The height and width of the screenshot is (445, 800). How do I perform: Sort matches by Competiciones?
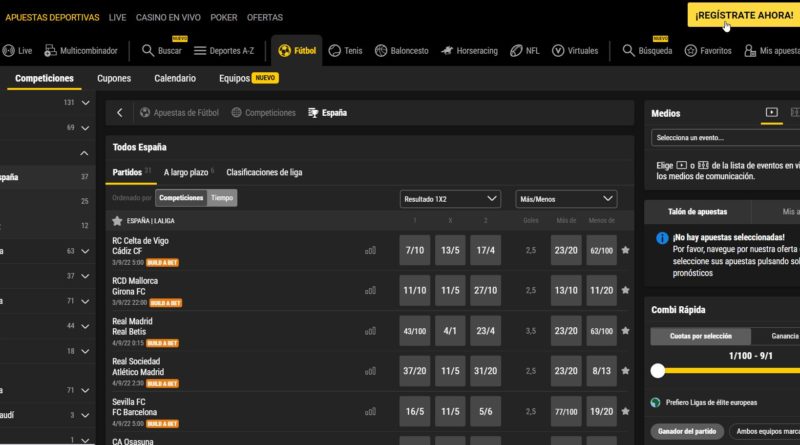coord(181,197)
